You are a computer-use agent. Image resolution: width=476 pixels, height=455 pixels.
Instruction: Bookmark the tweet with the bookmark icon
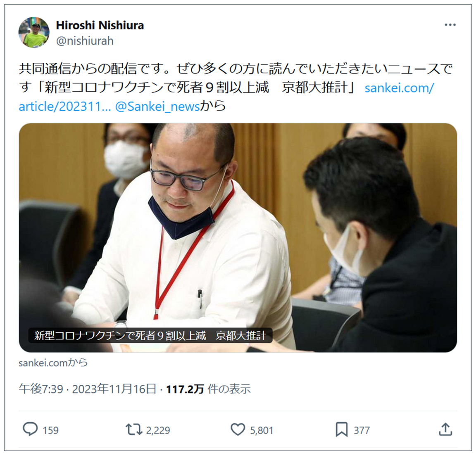click(342, 430)
